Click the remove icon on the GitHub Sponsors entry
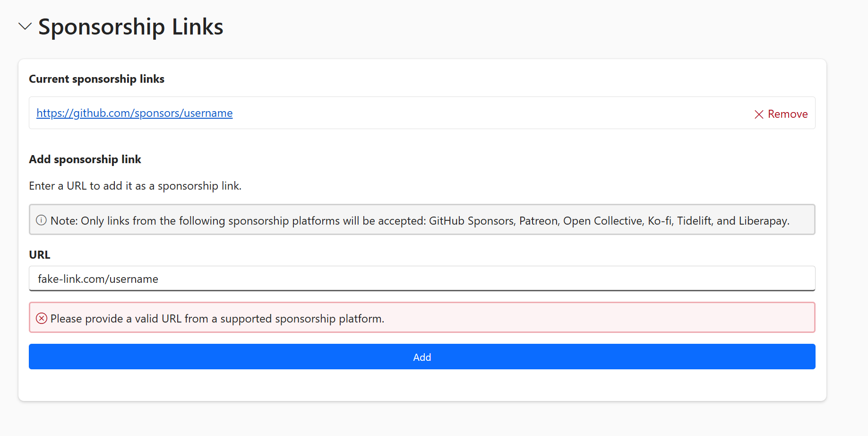 pyautogui.click(x=759, y=114)
